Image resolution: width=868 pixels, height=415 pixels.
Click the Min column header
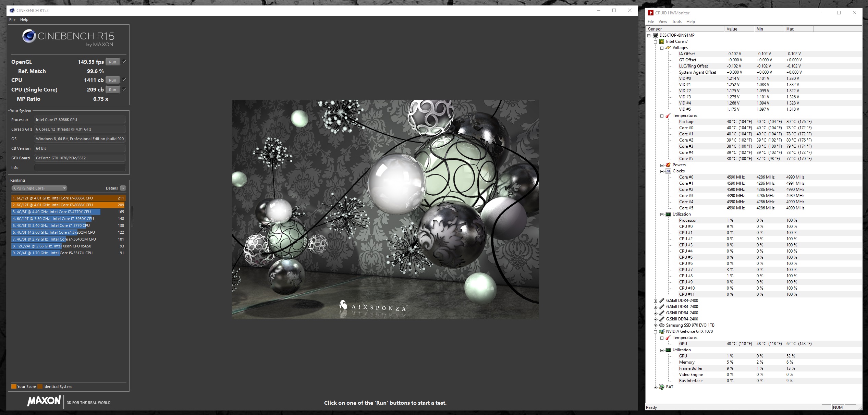tap(769, 29)
